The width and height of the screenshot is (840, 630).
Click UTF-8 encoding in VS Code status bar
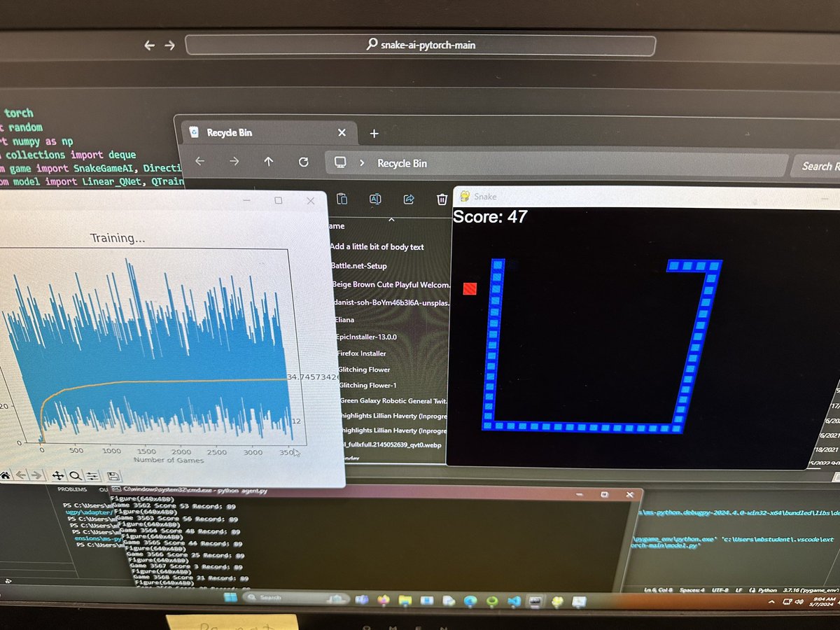[720, 590]
